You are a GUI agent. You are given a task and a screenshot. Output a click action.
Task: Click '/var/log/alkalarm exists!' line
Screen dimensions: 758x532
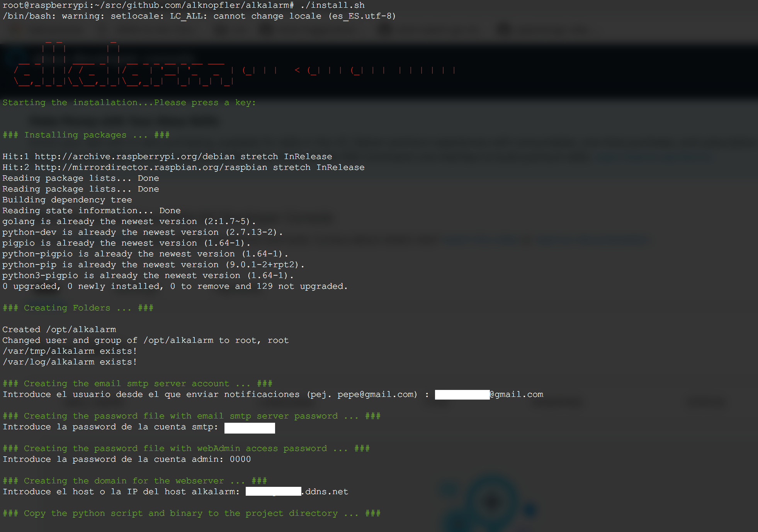[x=70, y=362]
